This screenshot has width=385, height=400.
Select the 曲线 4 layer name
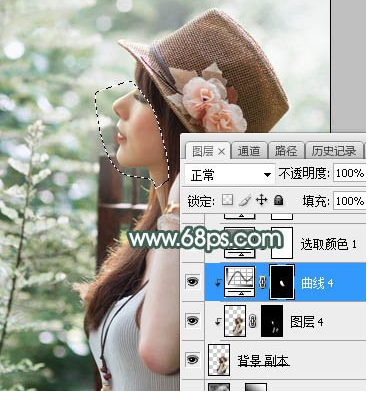click(x=317, y=283)
